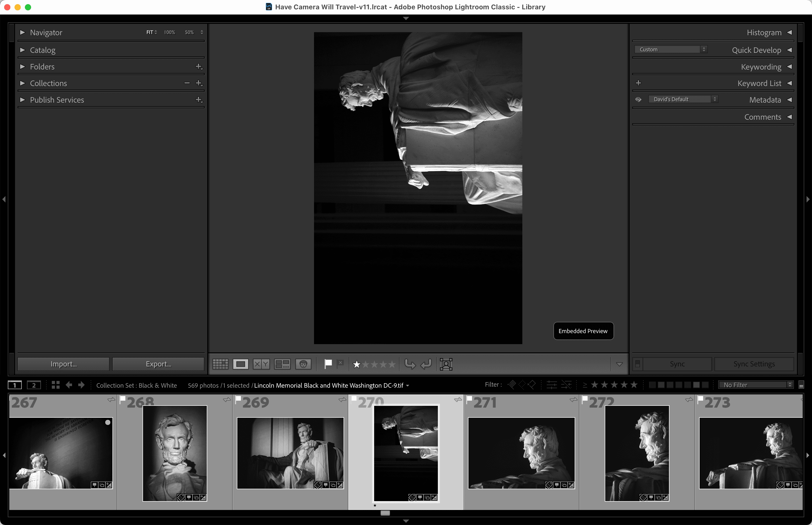812x525 pixels.
Task: Click the greater-than-or-equal rating filter symbol
Action: (585, 385)
